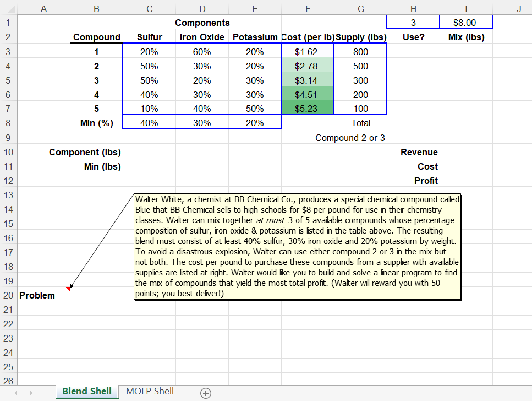
Task: Click the Use? heading cell
Action: [x=413, y=37]
